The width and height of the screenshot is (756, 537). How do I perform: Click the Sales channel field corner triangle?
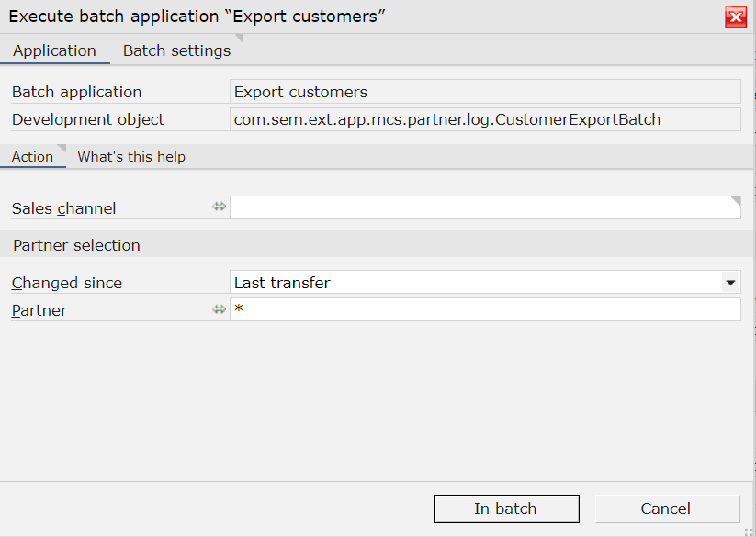click(x=736, y=200)
